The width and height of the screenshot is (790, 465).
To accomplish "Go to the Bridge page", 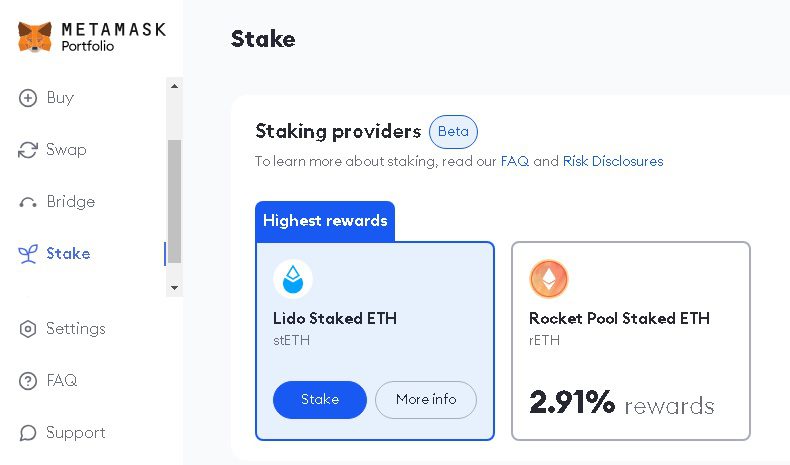I will pyautogui.click(x=70, y=202).
